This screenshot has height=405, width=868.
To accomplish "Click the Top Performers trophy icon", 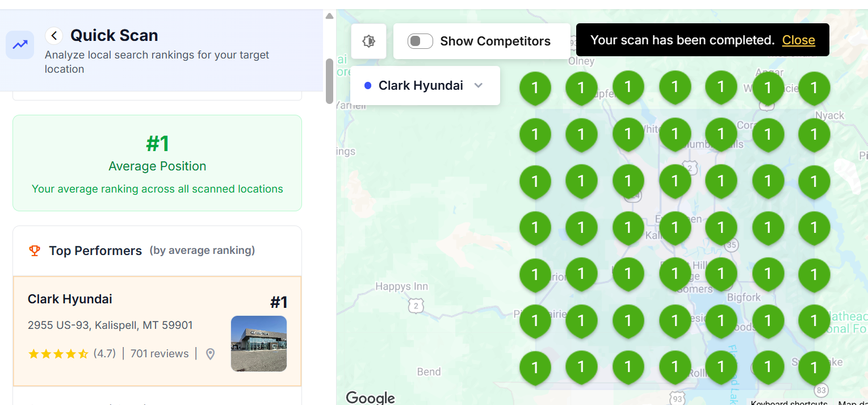I will click(x=35, y=250).
